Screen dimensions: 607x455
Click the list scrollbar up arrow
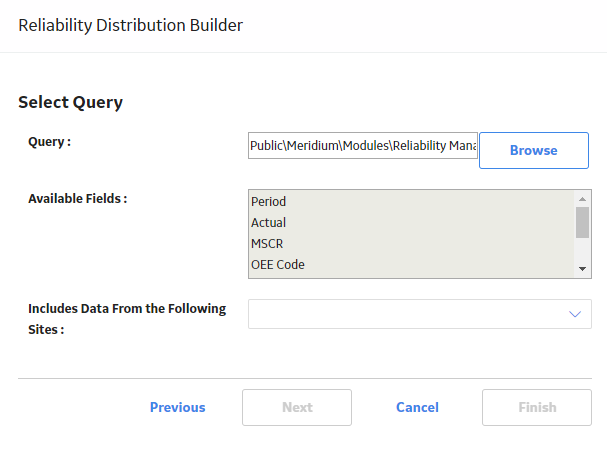click(x=582, y=199)
